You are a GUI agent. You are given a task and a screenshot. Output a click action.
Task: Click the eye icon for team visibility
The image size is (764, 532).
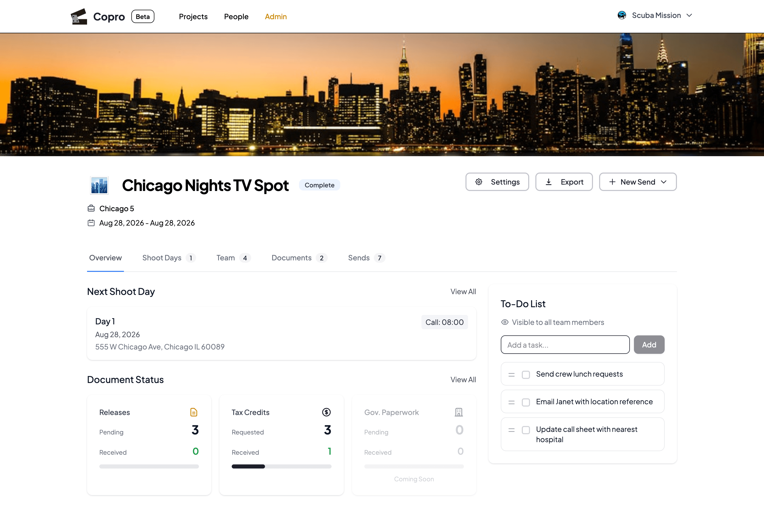pyautogui.click(x=505, y=322)
